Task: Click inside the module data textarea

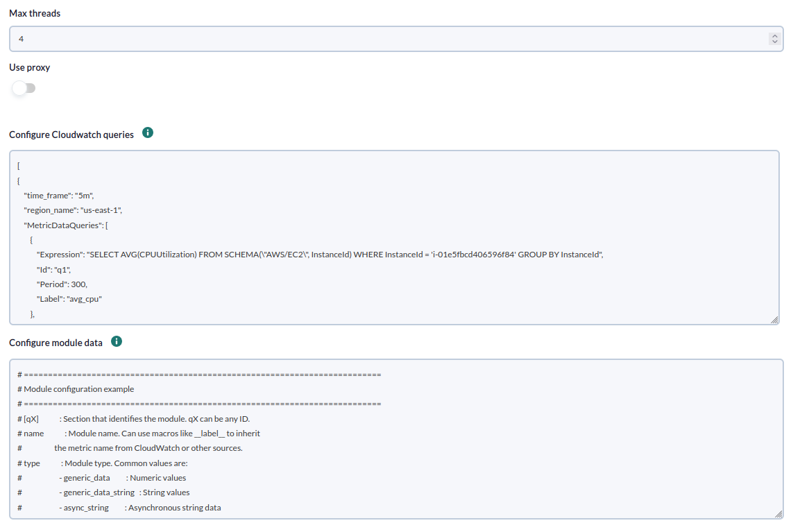Action: click(396, 439)
